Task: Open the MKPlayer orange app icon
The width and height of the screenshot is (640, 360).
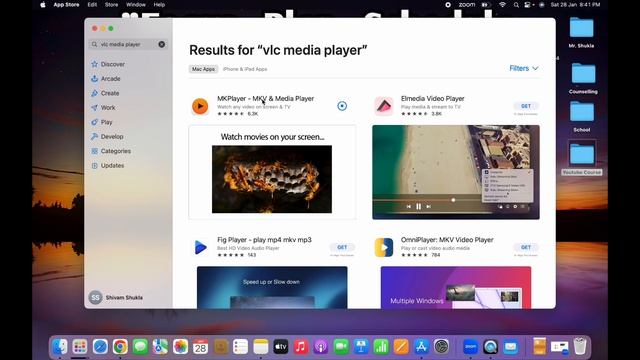Action: 200,106
